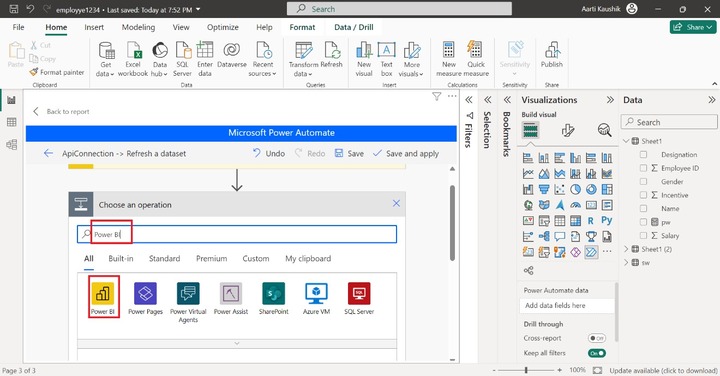Check the Incentive field
Viewport: 720px width, 376px height.
643,195
